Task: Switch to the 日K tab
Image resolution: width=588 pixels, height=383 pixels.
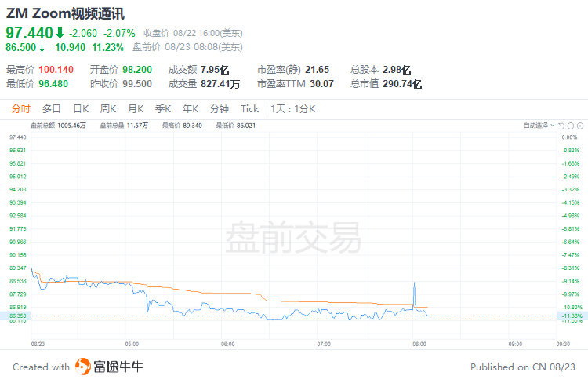Action: click(81, 109)
